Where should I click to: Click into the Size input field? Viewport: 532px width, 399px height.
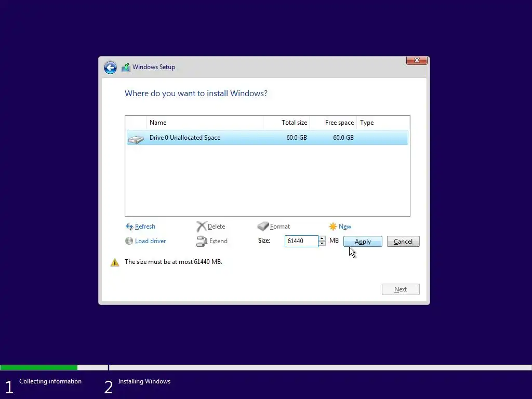[301, 241]
